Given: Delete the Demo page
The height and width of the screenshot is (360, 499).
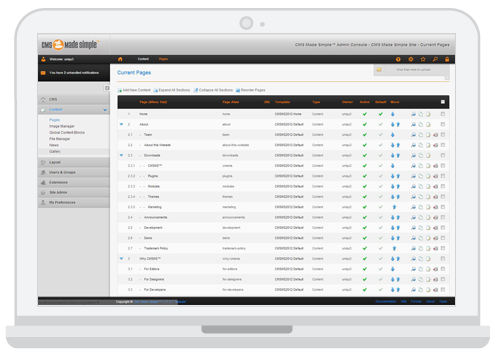Looking at the screenshot, I should pos(436,238).
